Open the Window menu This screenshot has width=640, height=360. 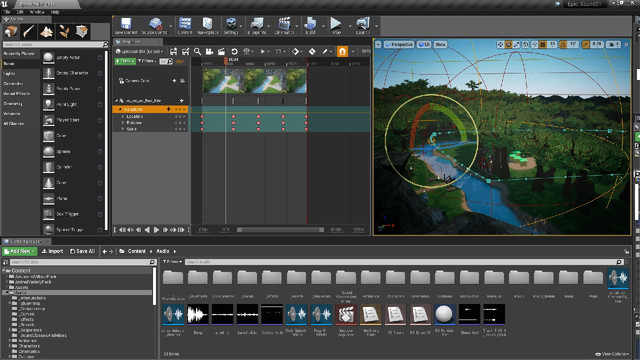coord(37,12)
